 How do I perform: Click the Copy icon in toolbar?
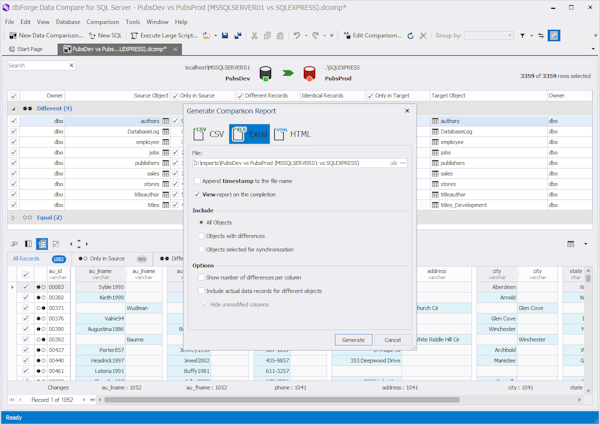click(x=267, y=36)
